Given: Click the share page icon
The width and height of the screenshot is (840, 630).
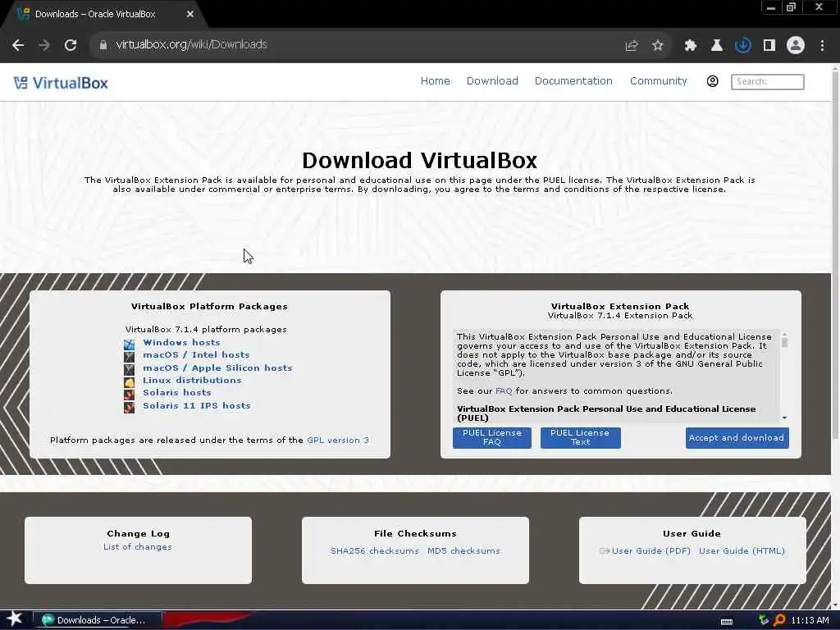Looking at the screenshot, I should coord(632,46).
